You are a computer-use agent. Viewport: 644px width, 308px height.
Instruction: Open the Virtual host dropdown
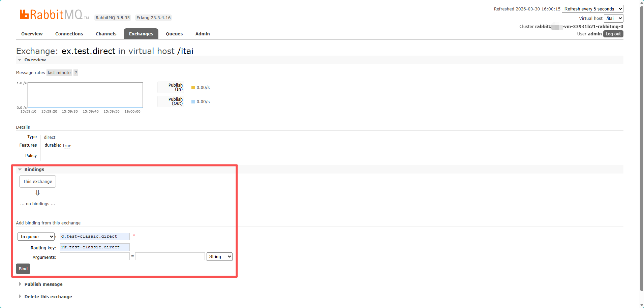tap(613, 19)
